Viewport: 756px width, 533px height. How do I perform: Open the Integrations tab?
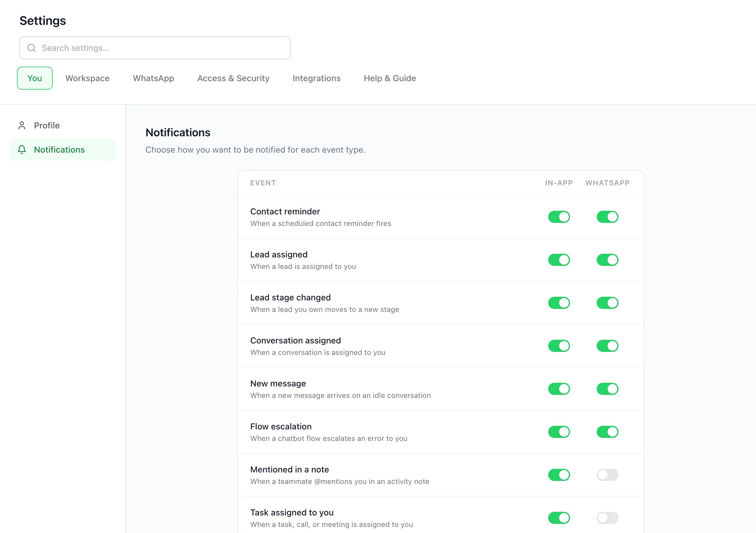[x=317, y=78]
